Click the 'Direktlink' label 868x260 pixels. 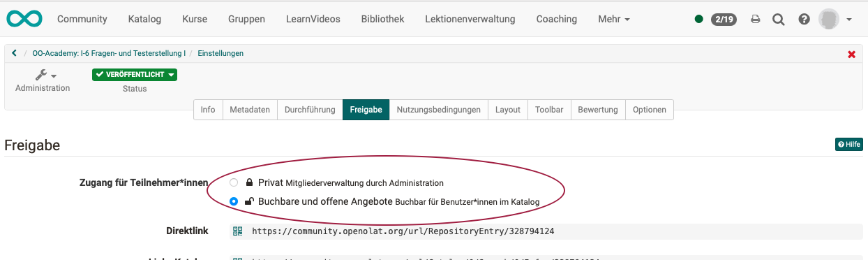[x=187, y=231]
